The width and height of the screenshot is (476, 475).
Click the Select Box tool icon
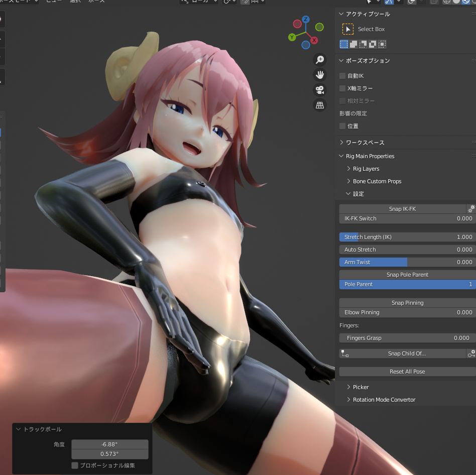pyautogui.click(x=348, y=29)
